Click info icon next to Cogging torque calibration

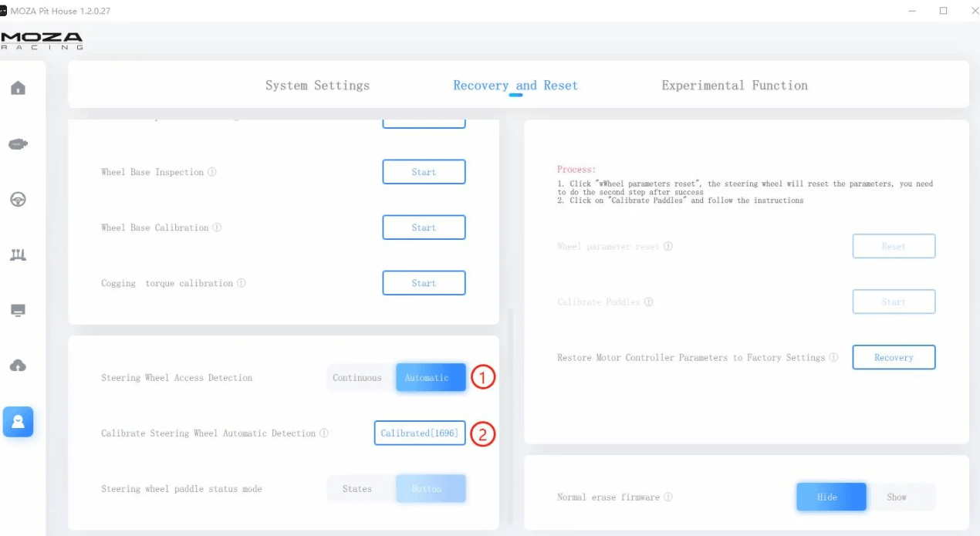click(242, 283)
